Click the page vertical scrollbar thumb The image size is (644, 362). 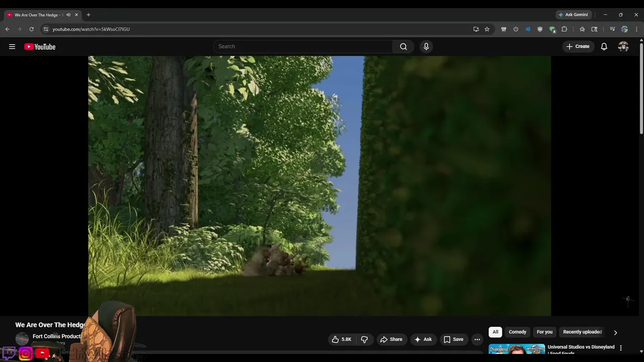pos(641,88)
